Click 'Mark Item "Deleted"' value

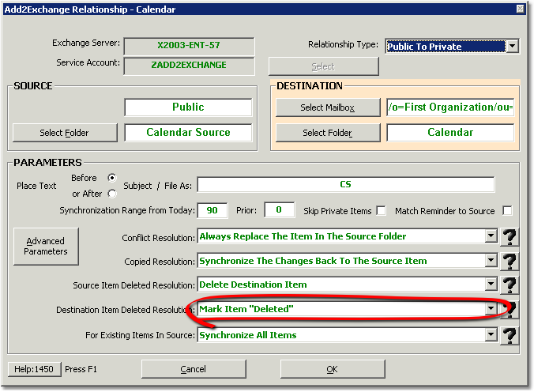(246, 309)
